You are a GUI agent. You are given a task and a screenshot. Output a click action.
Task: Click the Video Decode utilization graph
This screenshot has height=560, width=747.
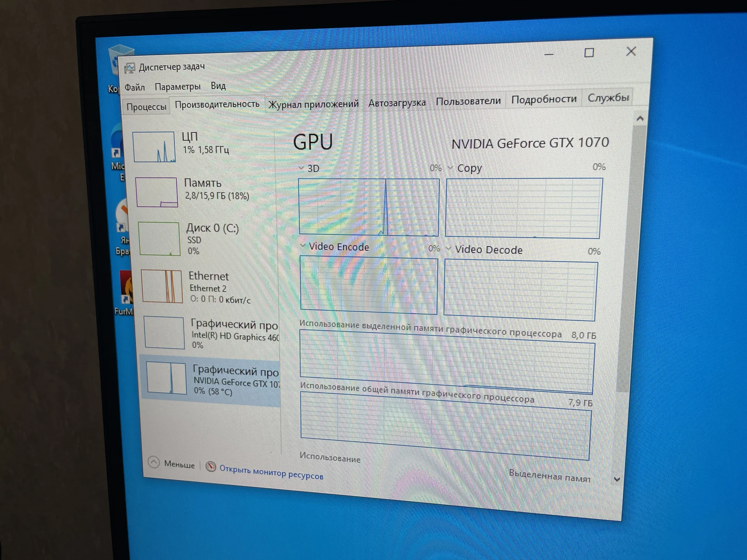[521, 291]
